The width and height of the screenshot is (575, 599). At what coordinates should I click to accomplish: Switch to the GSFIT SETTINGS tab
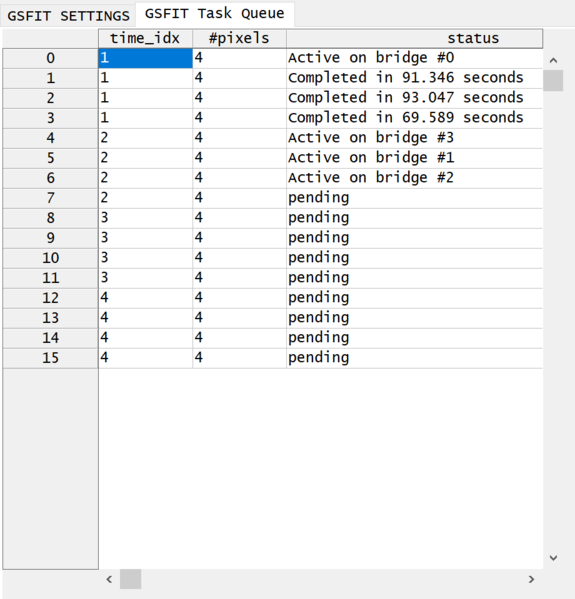click(x=68, y=16)
